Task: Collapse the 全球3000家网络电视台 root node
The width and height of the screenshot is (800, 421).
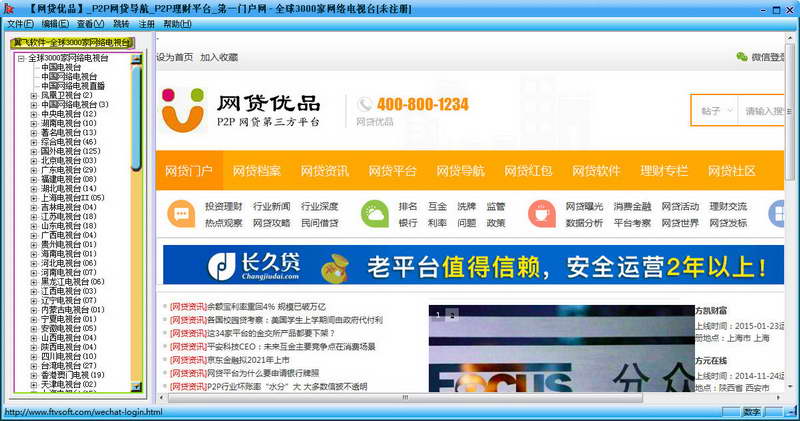Action: pos(21,59)
